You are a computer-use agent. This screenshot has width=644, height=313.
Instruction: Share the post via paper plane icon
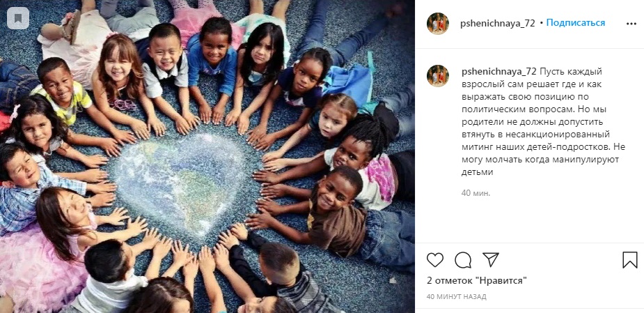coord(491,259)
